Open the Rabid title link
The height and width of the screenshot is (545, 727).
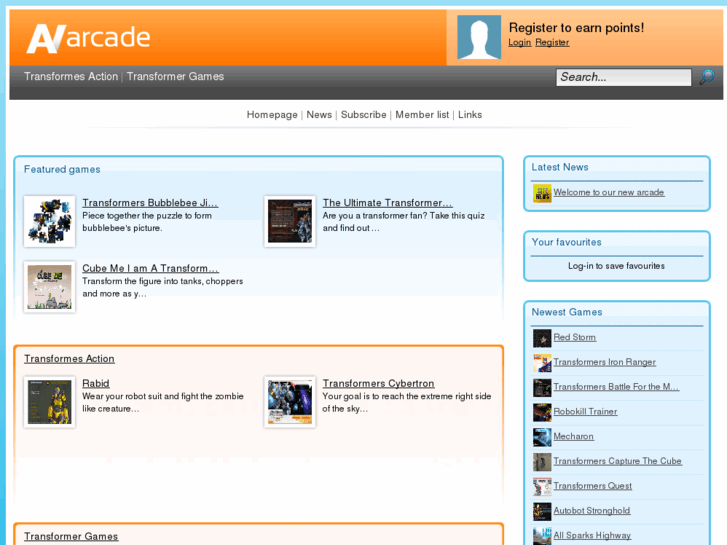96,383
